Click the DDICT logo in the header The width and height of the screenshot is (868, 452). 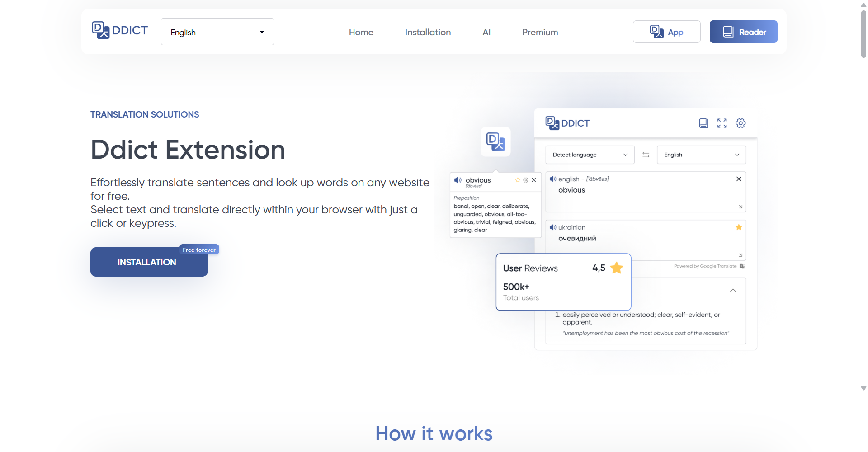coord(120,30)
